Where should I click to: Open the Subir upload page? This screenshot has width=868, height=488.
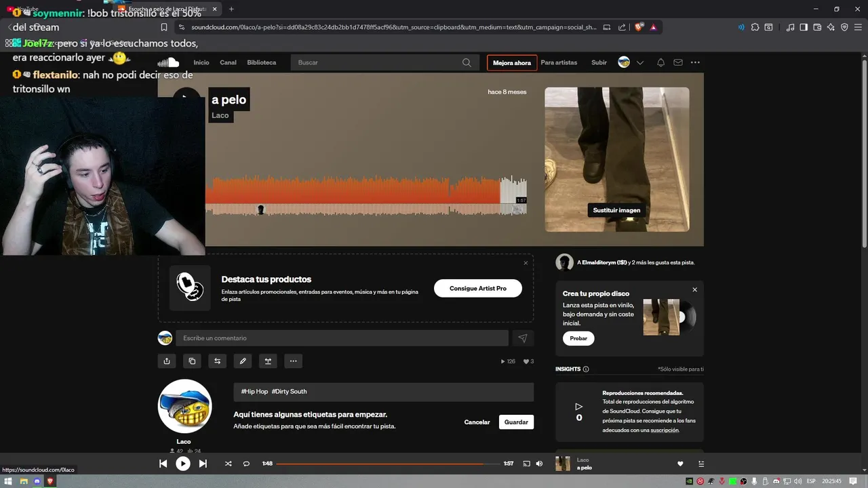pos(599,62)
